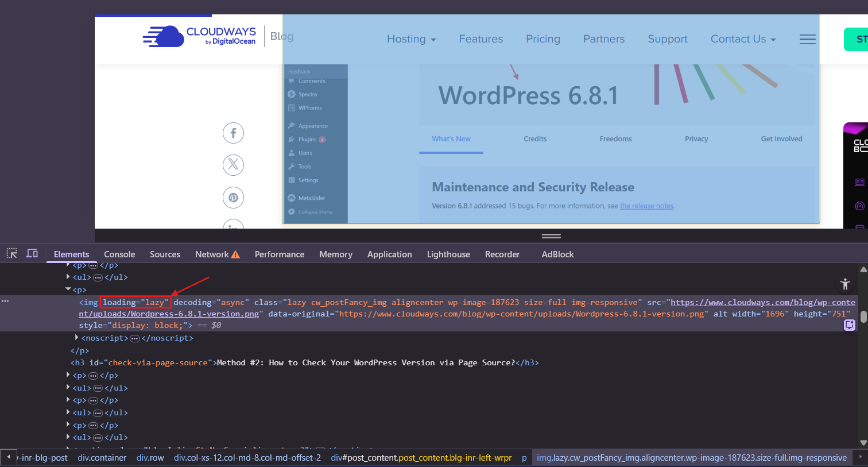
Task: Click the breadcrumb left scroll arrow
Action: 8,457
